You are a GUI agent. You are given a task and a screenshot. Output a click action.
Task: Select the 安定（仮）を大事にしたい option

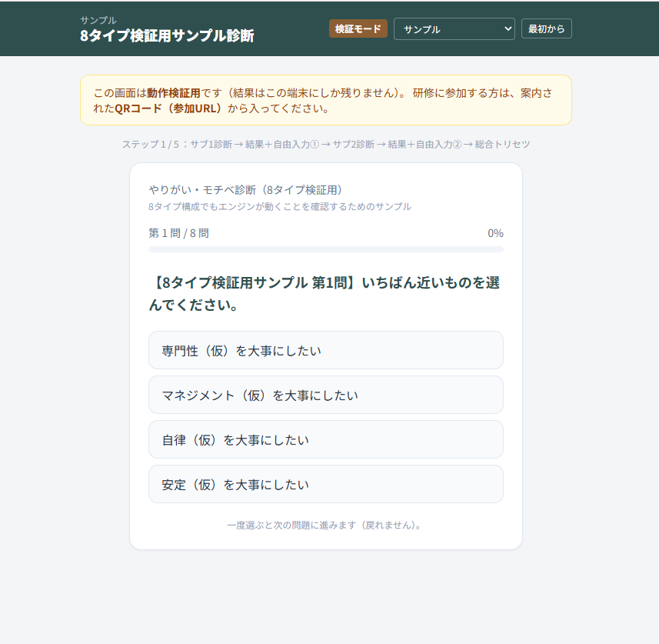pos(326,484)
